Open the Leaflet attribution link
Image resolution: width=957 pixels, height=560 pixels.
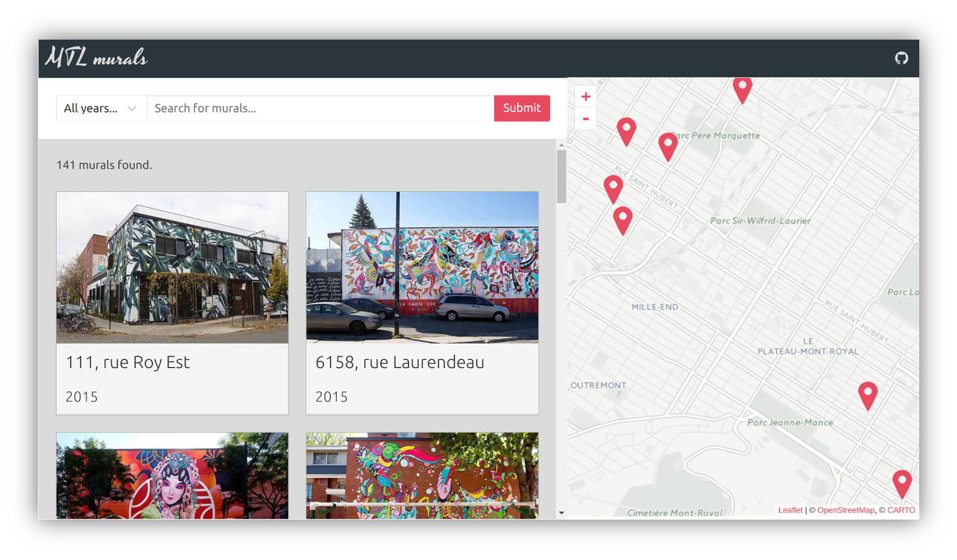point(790,510)
